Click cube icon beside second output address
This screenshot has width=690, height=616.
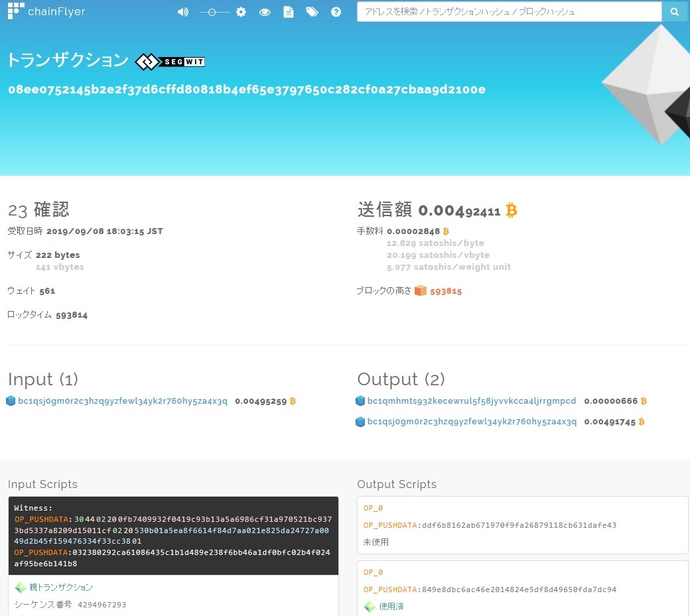click(360, 422)
